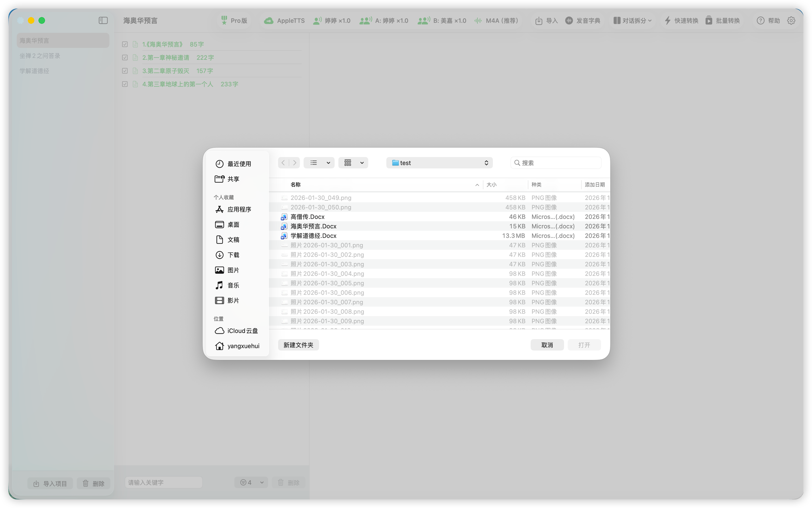Open the A: 婷婷 x1.0 voice setting

pyautogui.click(x=383, y=21)
